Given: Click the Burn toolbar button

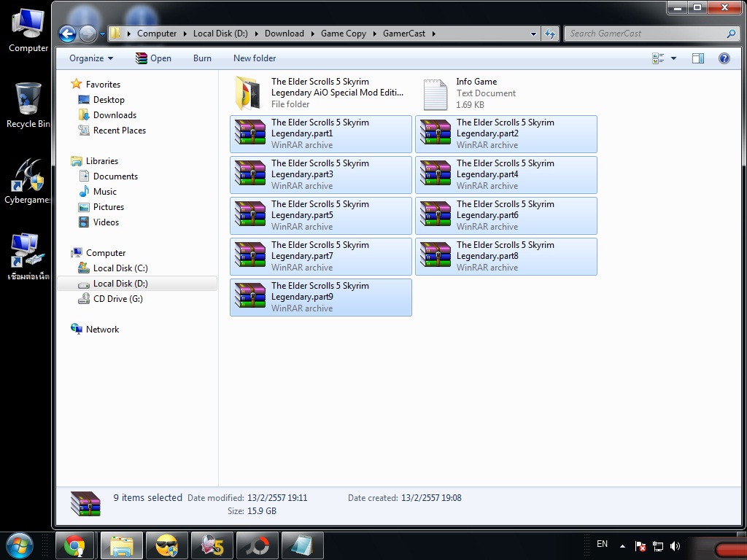Looking at the screenshot, I should click(x=202, y=58).
